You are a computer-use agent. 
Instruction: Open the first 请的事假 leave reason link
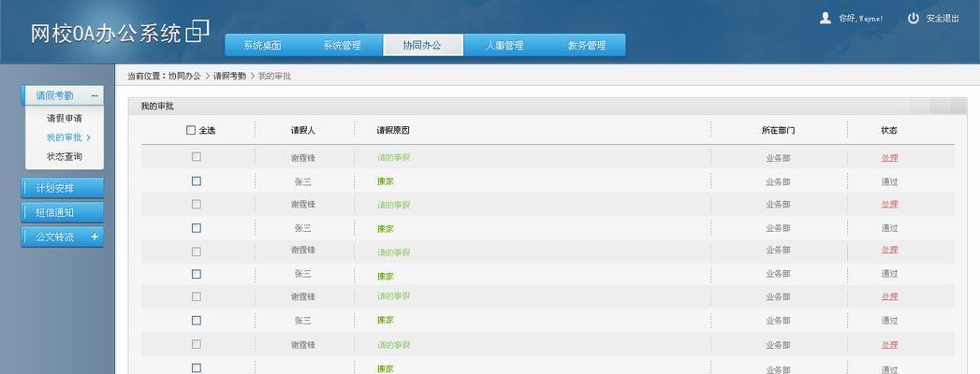[x=393, y=158]
